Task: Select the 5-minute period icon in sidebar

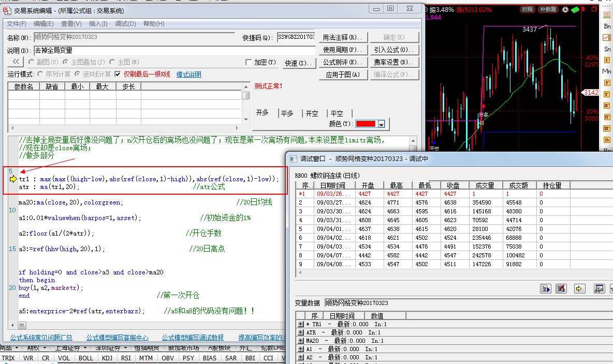Action: tap(607, 94)
